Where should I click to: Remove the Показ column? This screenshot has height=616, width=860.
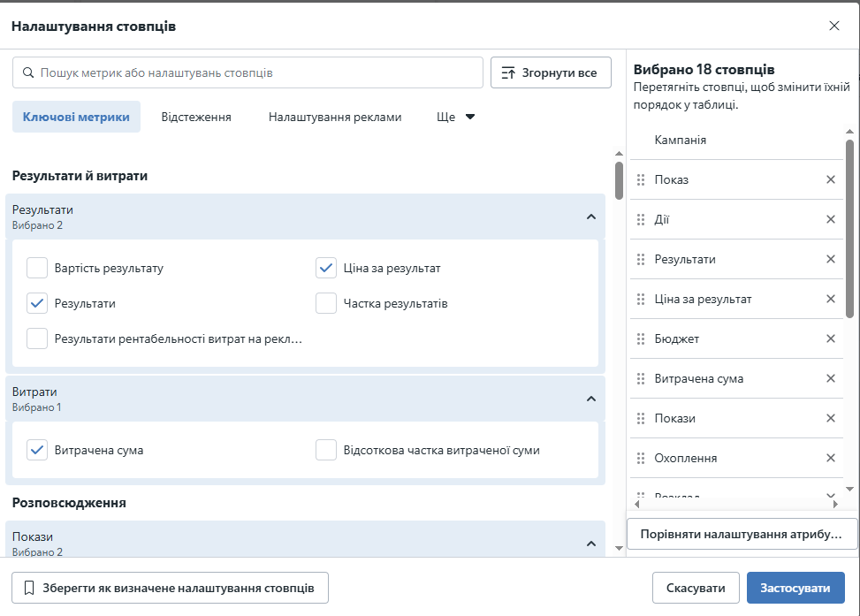point(830,179)
